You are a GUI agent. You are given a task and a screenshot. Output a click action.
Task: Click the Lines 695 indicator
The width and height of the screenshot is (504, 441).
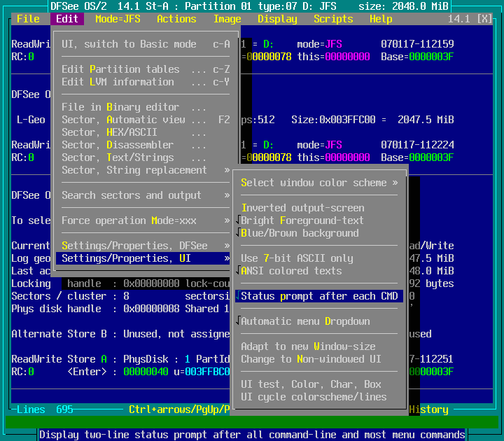pyautogui.click(x=45, y=409)
